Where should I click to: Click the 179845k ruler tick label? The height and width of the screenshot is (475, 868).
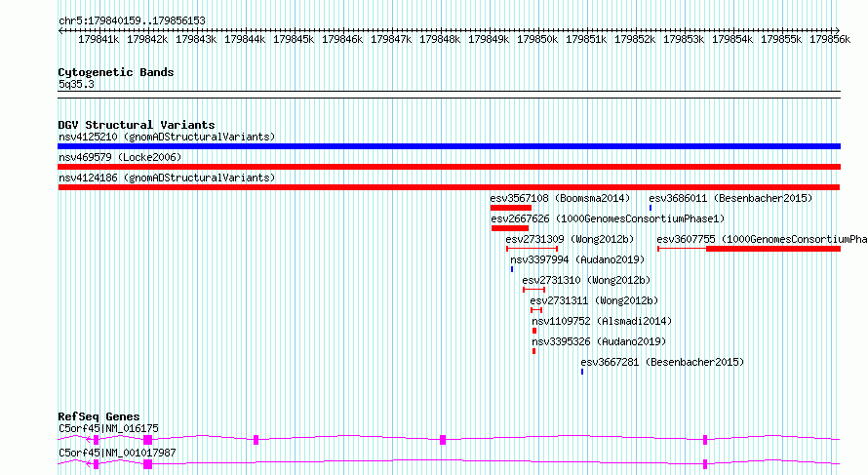[x=294, y=39]
